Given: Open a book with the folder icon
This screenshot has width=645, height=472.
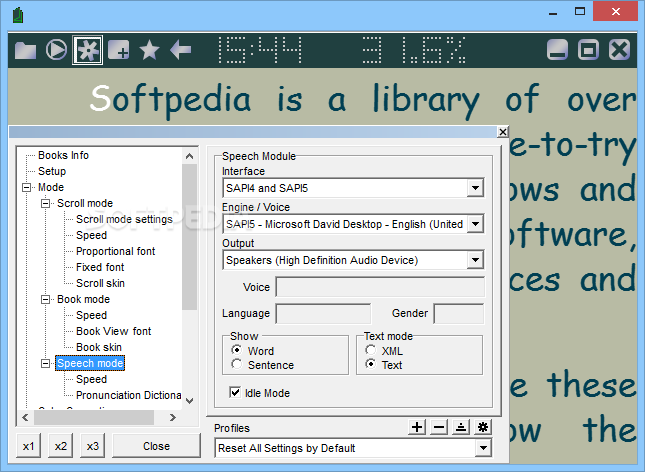Looking at the screenshot, I should pos(26,51).
